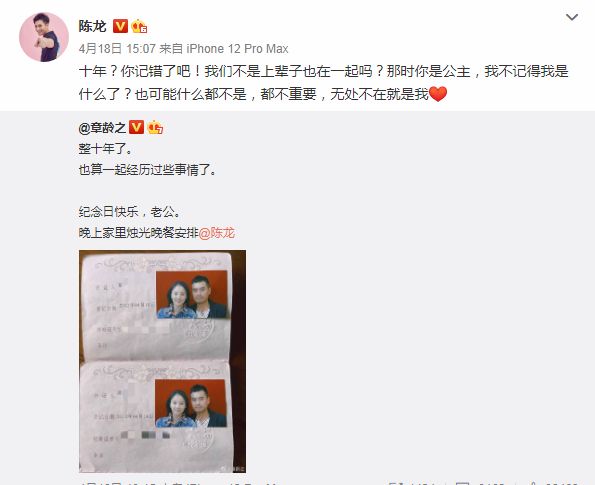Enlarge the marriage certificate image
595x485 pixels.
(x=162, y=361)
